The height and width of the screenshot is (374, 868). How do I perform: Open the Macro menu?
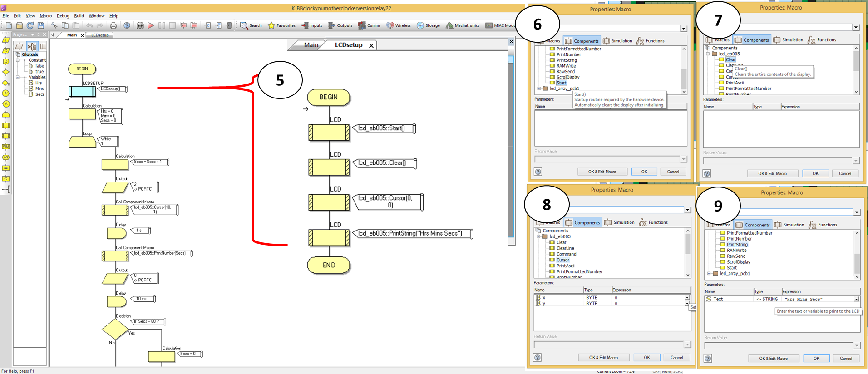[46, 15]
